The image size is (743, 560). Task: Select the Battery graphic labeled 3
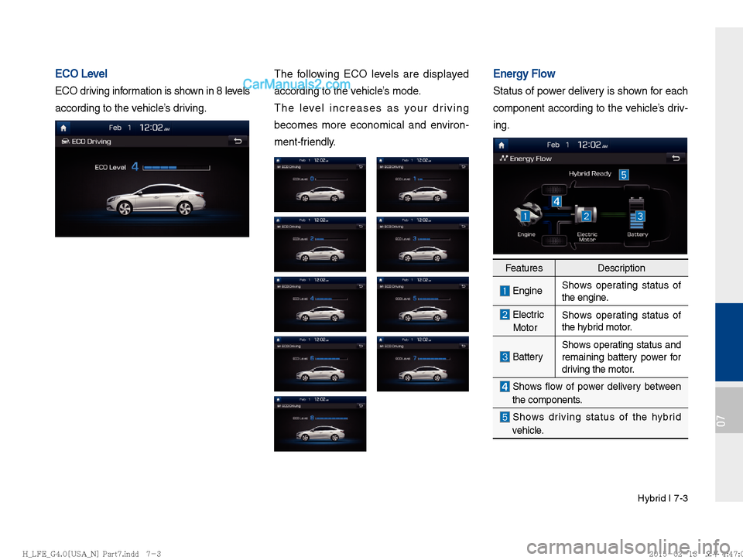click(640, 216)
